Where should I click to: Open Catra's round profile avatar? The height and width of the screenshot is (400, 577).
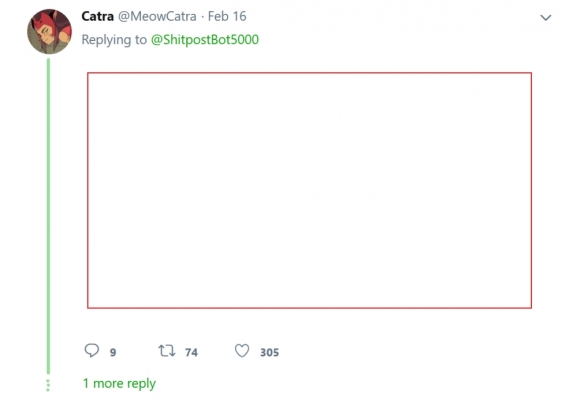tap(49, 32)
